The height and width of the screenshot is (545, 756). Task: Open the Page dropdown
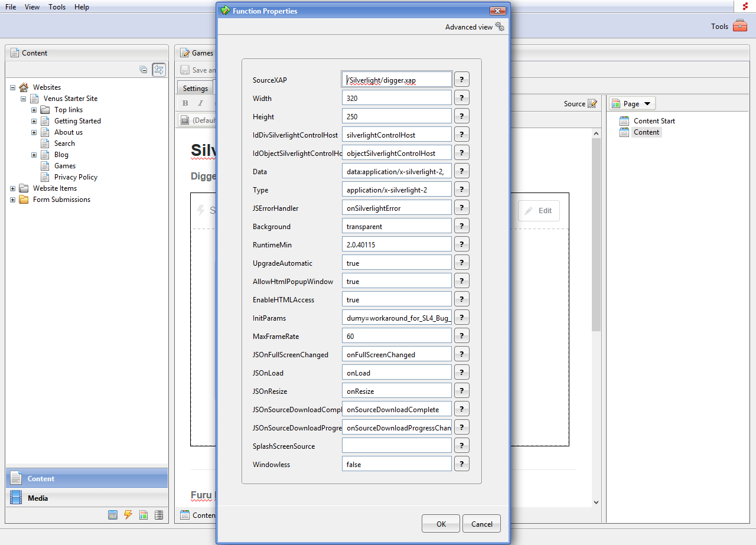(631, 103)
